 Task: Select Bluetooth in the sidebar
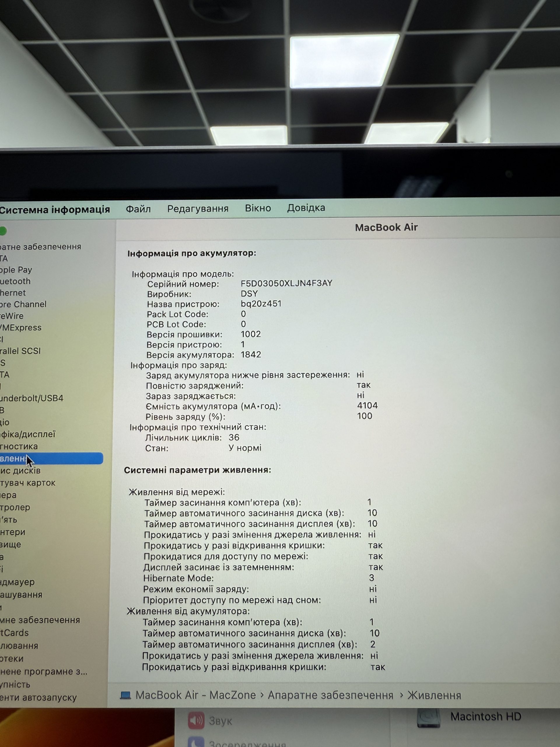pyautogui.click(x=15, y=281)
